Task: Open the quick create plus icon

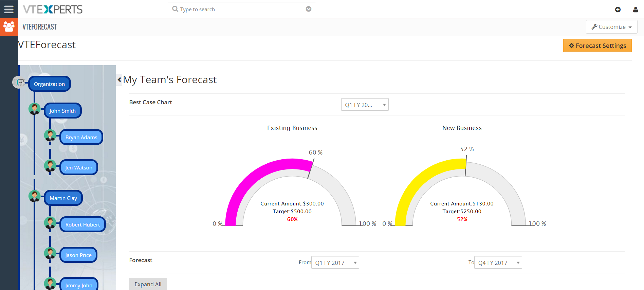Action: (618, 10)
